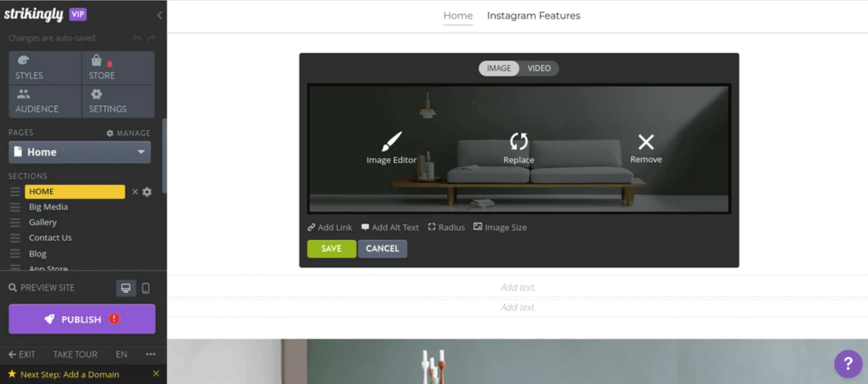The width and height of the screenshot is (868, 384).
Task: Switch to mobile preview mode
Action: (x=146, y=288)
